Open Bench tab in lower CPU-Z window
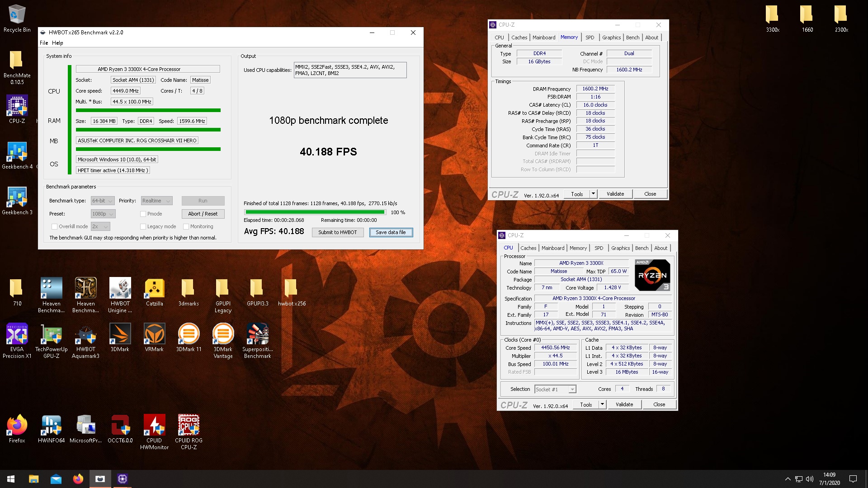This screenshot has height=488, width=868. [x=642, y=248]
